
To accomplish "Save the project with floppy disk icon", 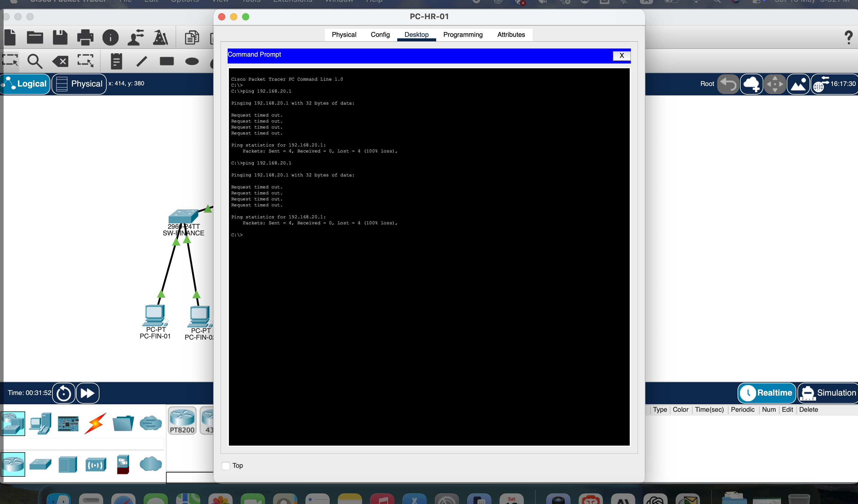I will (x=60, y=37).
